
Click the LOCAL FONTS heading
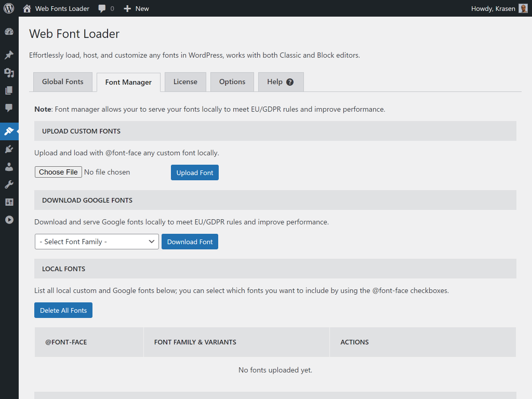pos(63,269)
